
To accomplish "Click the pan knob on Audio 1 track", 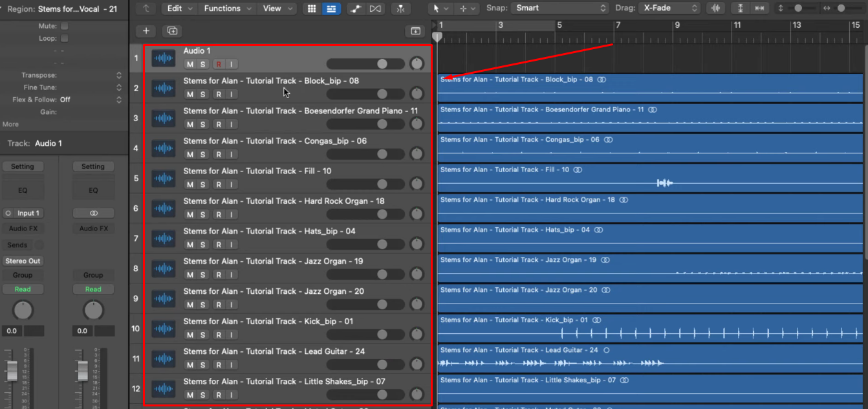I will click(417, 63).
